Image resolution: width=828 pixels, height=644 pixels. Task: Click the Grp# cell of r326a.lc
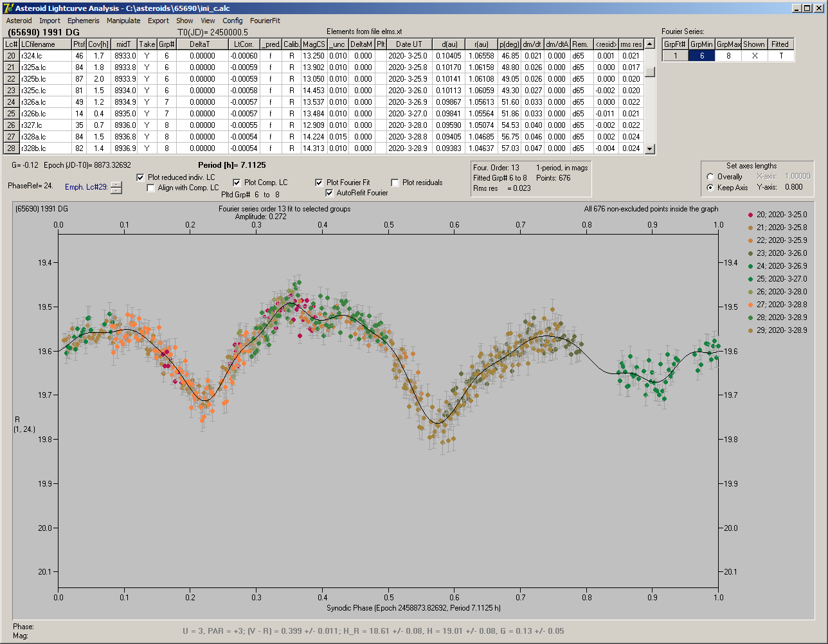click(166, 102)
